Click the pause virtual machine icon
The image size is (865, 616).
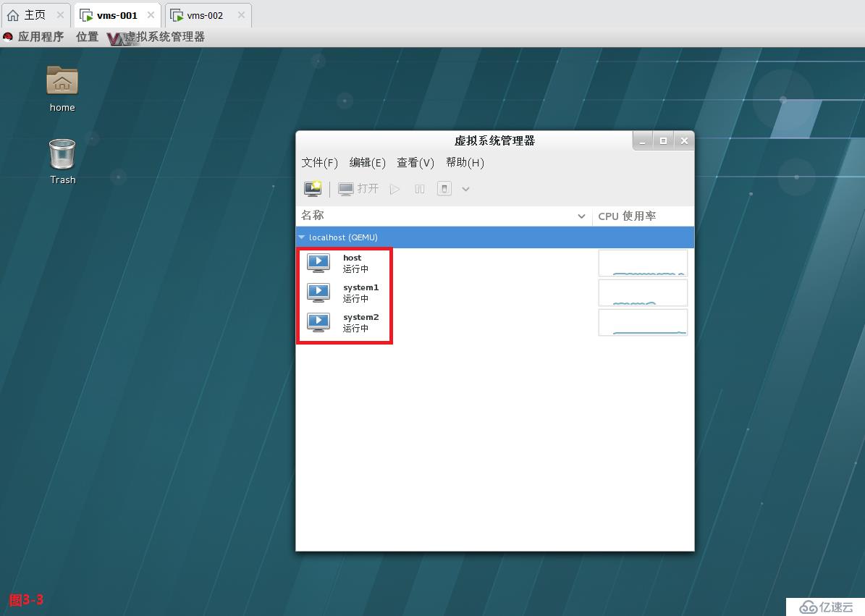coord(419,189)
